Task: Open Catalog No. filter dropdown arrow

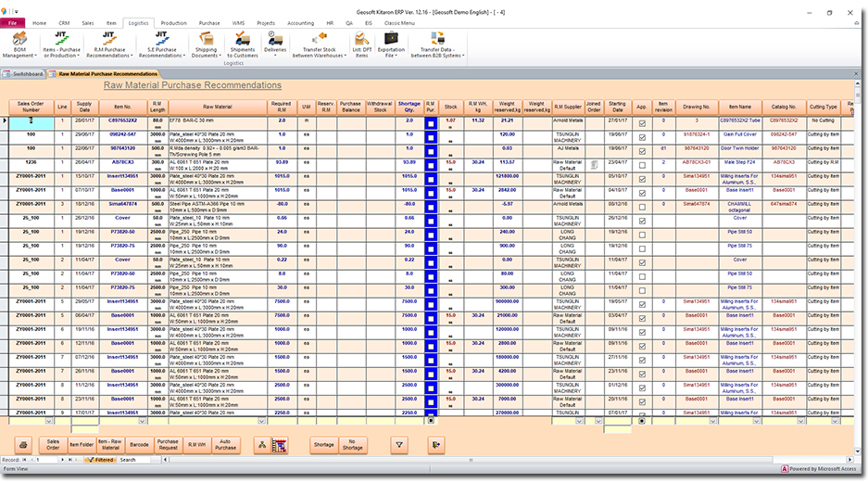Action: coord(800,421)
